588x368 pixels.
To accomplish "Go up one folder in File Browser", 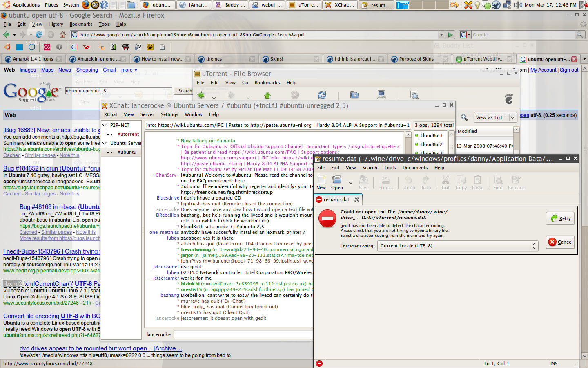I will click(267, 95).
